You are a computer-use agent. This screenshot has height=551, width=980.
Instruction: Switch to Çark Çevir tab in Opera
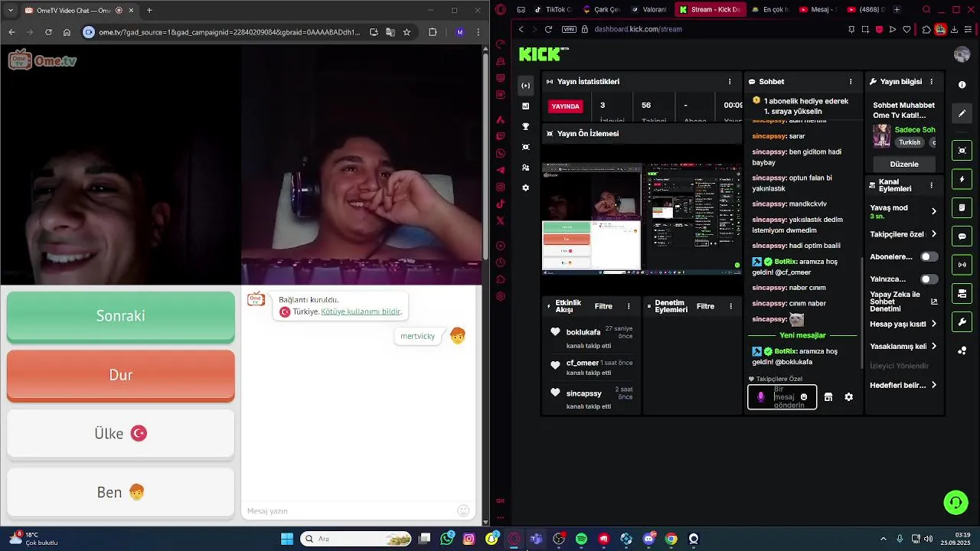click(x=601, y=9)
